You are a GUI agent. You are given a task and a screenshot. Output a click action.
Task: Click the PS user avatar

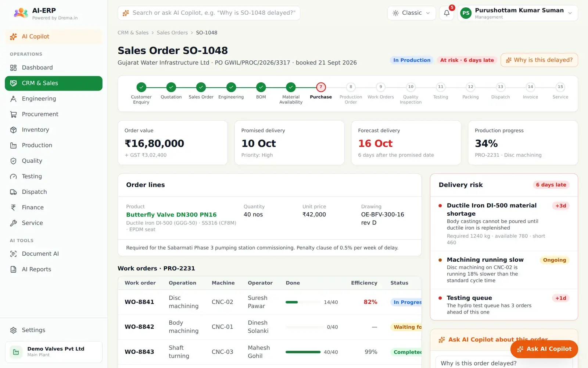point(466,13)
